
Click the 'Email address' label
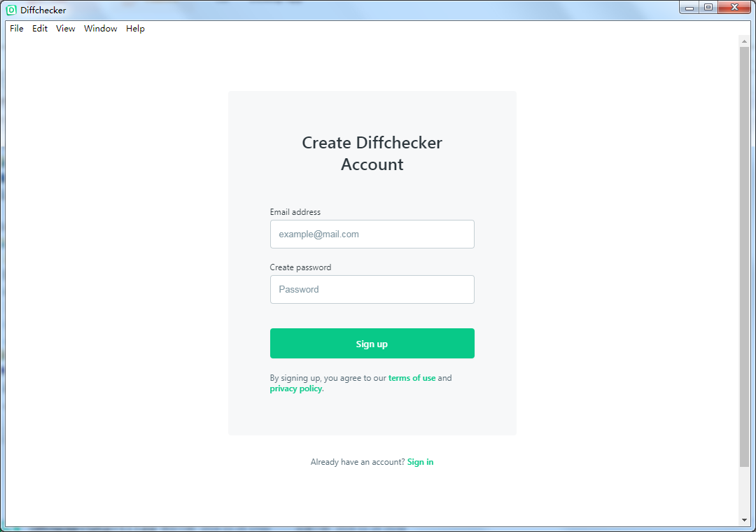(295, 212)
